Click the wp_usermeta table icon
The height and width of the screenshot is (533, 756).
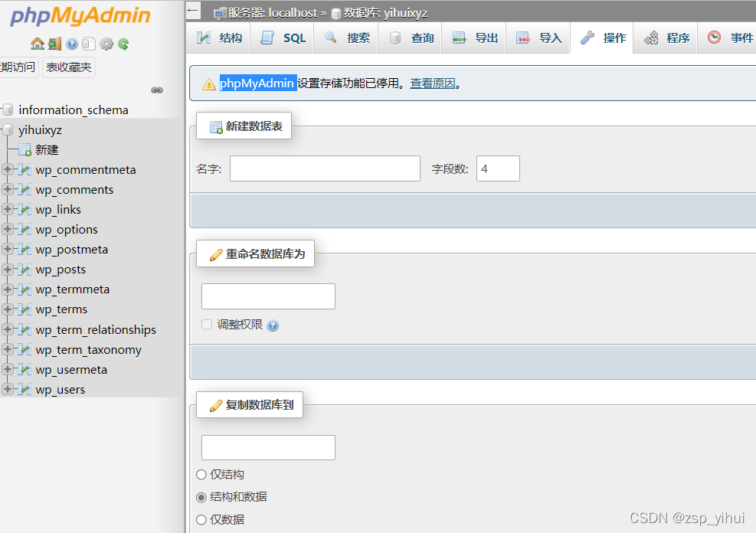(x=24, y=370)
